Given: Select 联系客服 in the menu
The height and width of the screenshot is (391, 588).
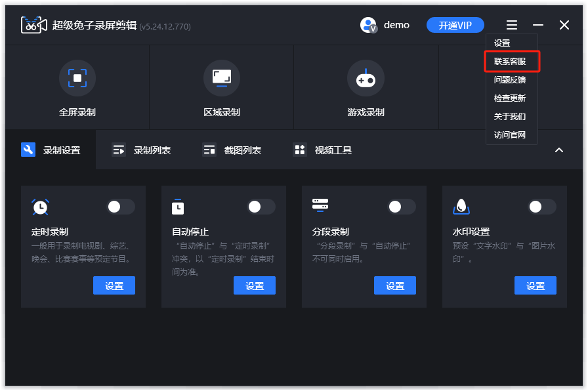Looking at the screenshot, I should pos(511,61).
